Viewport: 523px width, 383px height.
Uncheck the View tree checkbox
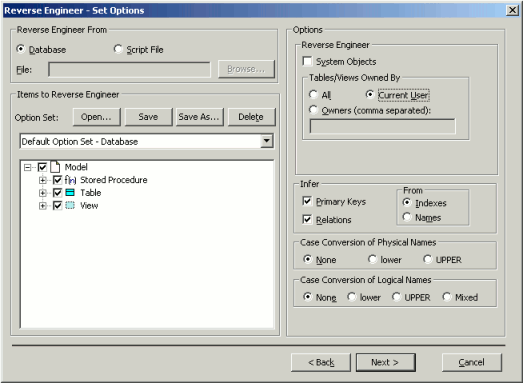click(x=57, y=206)
